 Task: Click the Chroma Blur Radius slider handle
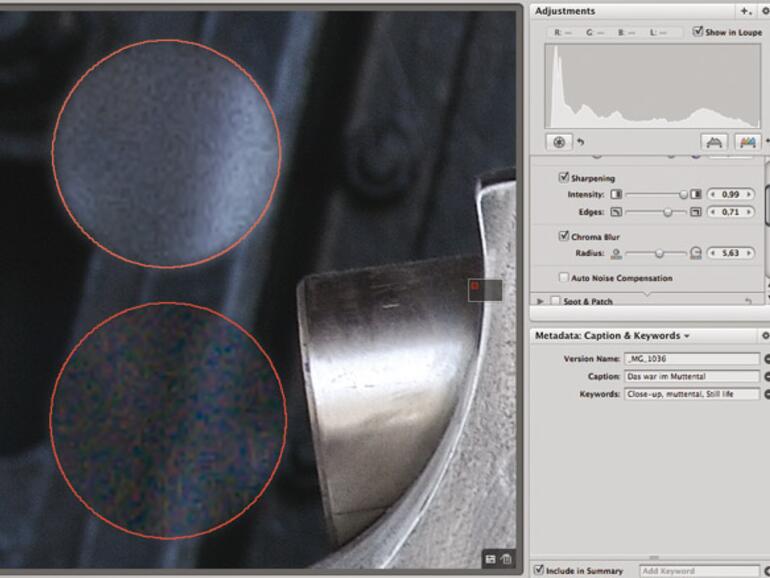tap(660, 254)
